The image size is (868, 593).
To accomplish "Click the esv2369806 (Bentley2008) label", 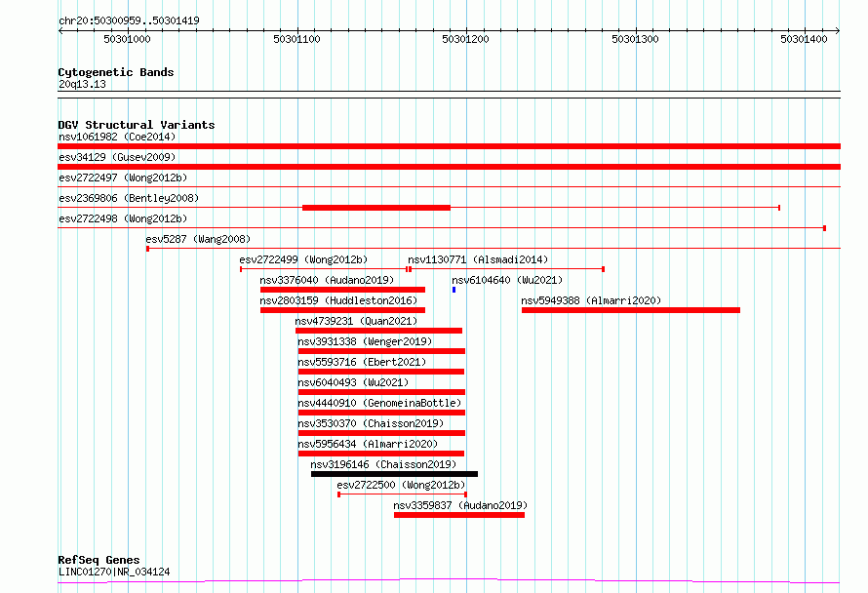I will (129, 198).
